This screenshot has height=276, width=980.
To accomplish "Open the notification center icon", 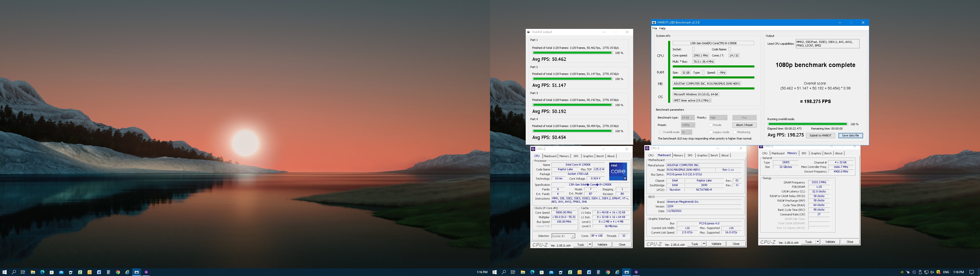I will click(972, 272).
